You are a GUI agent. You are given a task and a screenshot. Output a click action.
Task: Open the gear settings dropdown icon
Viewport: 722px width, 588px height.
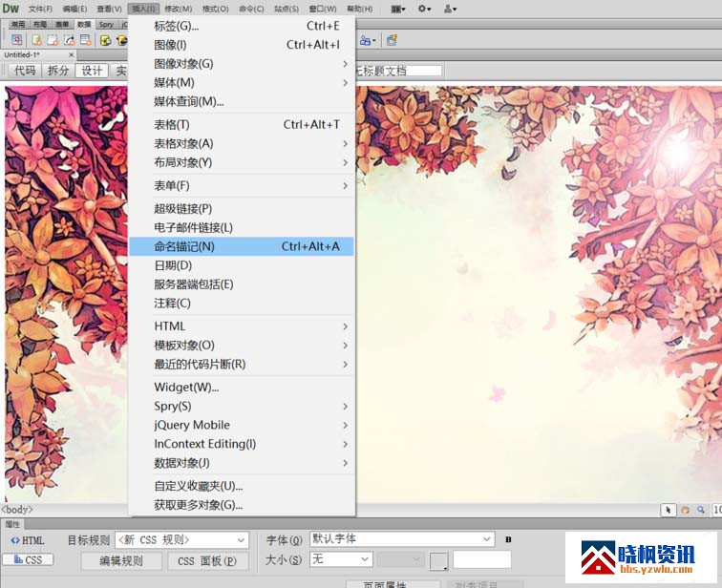point(424,9)
